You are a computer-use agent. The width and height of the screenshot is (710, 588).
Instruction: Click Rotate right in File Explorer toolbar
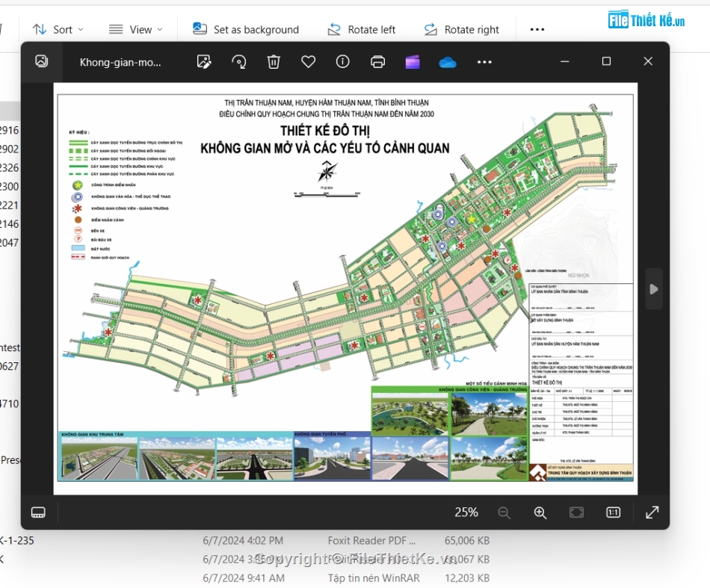(x=461, y=30)
